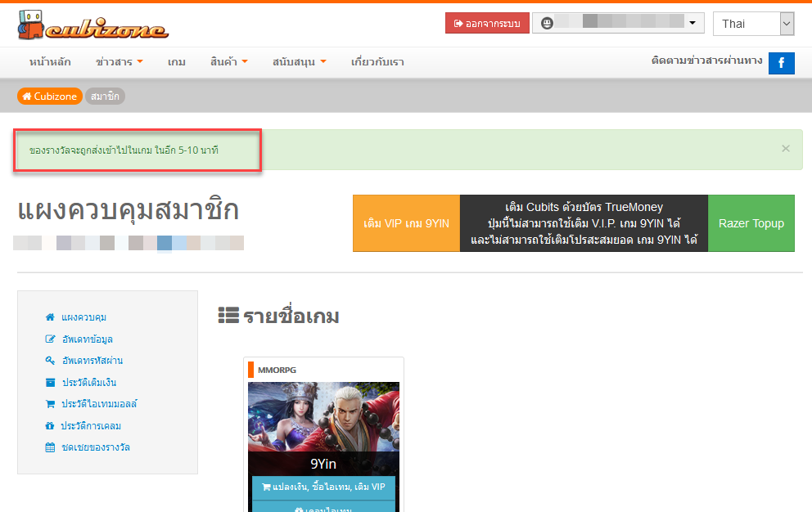
Task: Open the เกม menu item
Action: click(x=177, y=62)
